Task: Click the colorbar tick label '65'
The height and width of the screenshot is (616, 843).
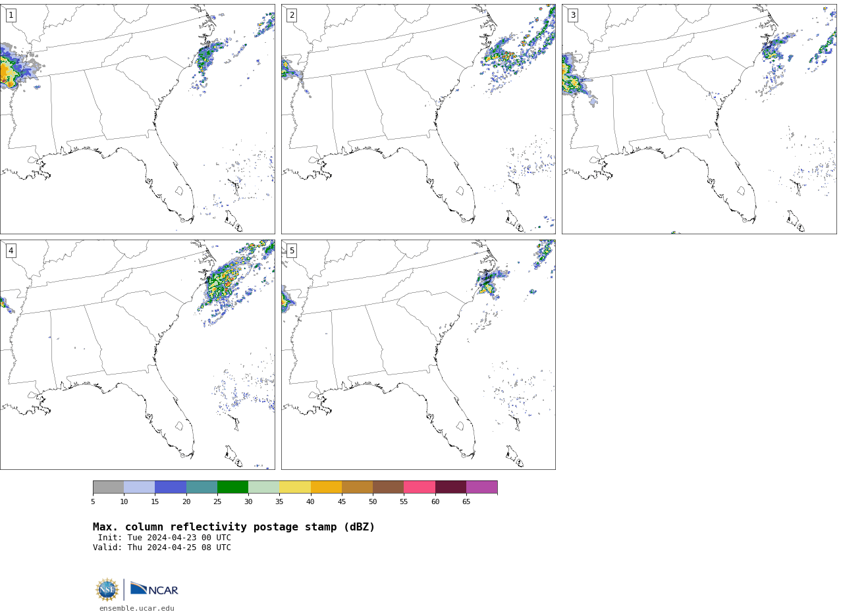Action: point(466,502)
